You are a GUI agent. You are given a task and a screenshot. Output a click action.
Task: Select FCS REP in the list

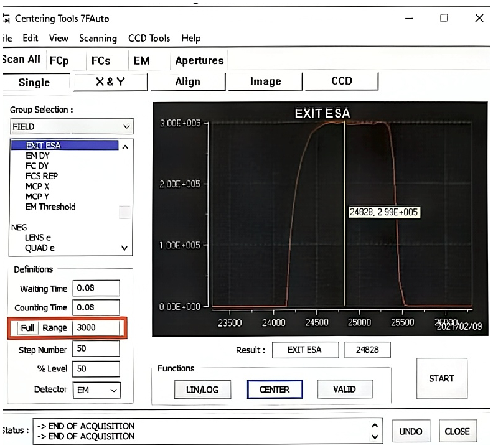click(42, 175)
